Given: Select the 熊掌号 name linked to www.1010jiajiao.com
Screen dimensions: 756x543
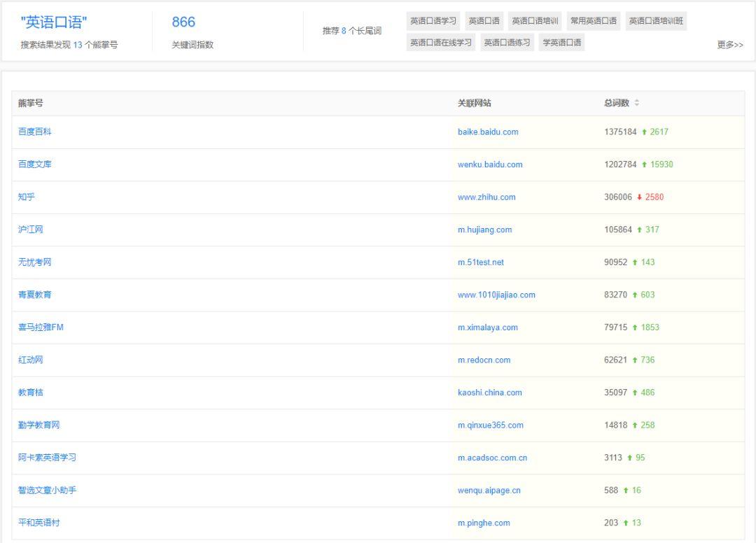Looking at the screenshot, I should pos(35,295).
